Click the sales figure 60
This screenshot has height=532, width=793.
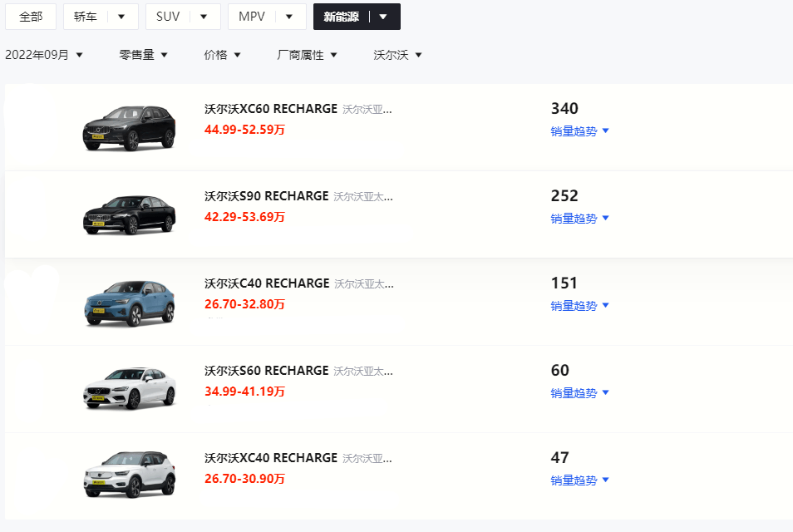pyautogui.click(x=560, y=370)
